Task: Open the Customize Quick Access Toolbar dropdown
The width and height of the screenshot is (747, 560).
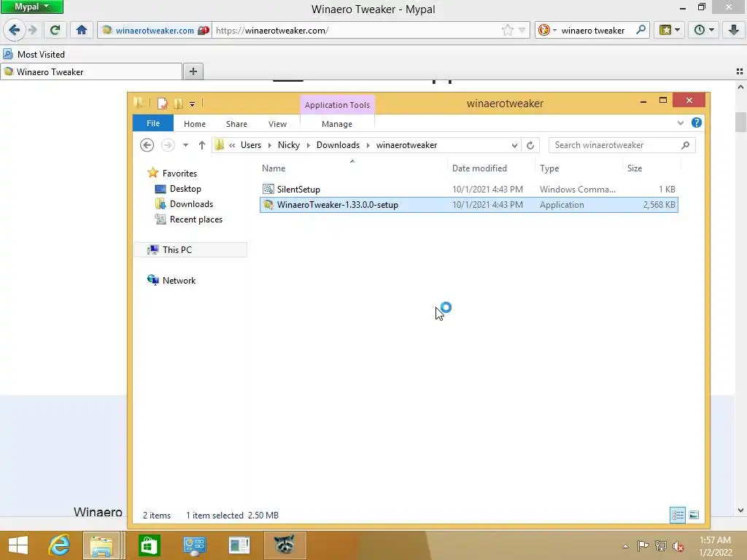Action: pos(192,104)
